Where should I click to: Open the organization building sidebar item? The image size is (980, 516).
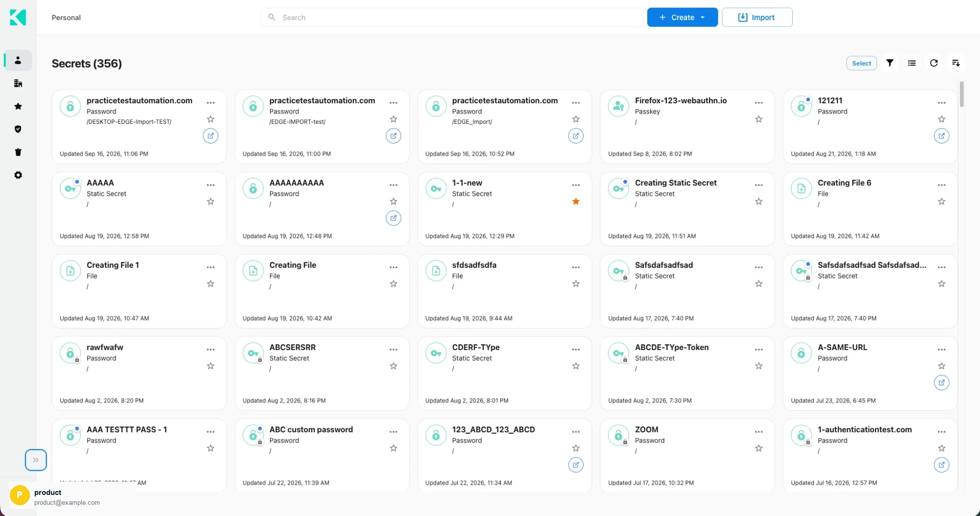[18, 83]
